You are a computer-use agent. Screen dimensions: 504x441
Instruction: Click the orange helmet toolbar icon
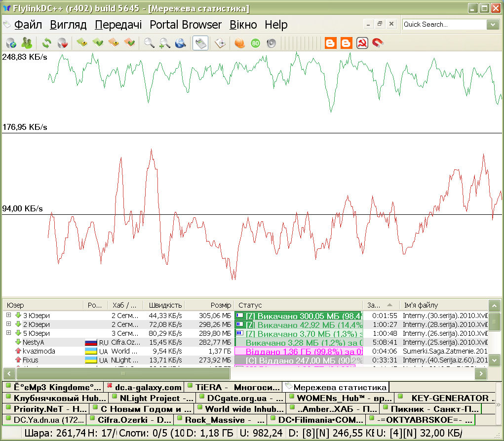point(239,43)
